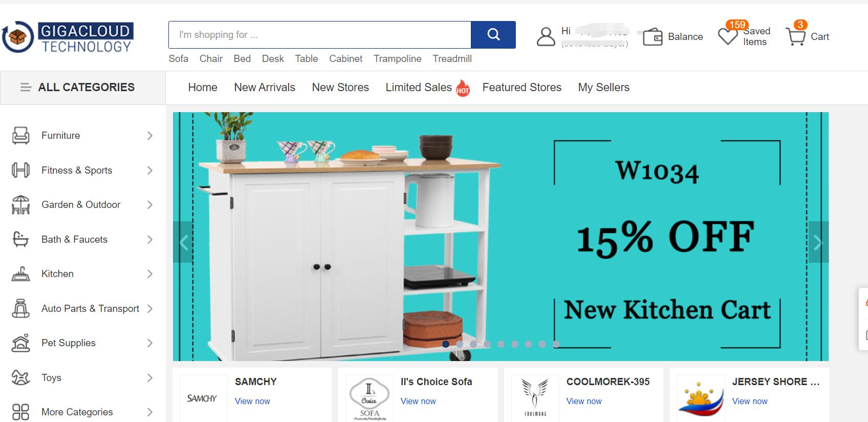Click the Balance wallet icon
This screenshot has width=868, height=422.
pos(653,37)
